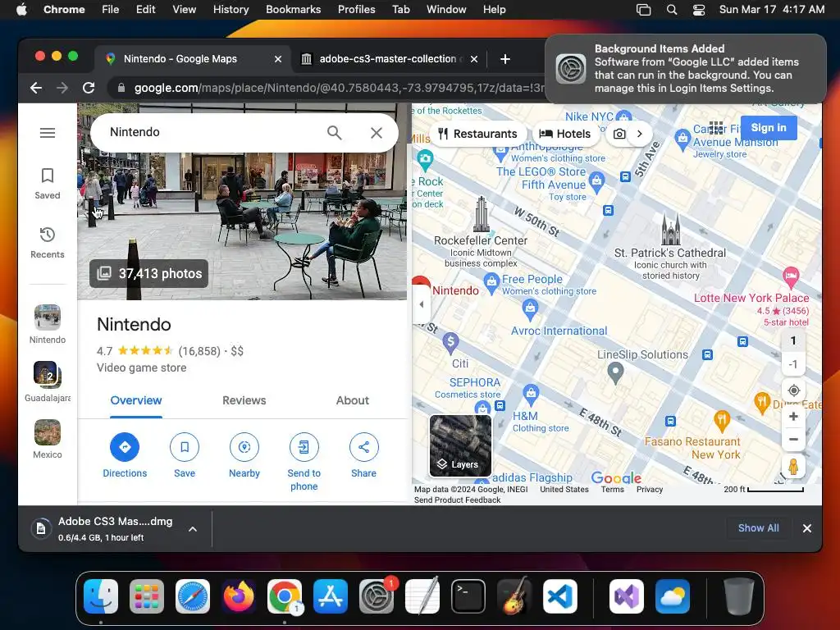This screenshot has width=840, height=630.
Task: Close the downloads bar
Action: [807, 528]
